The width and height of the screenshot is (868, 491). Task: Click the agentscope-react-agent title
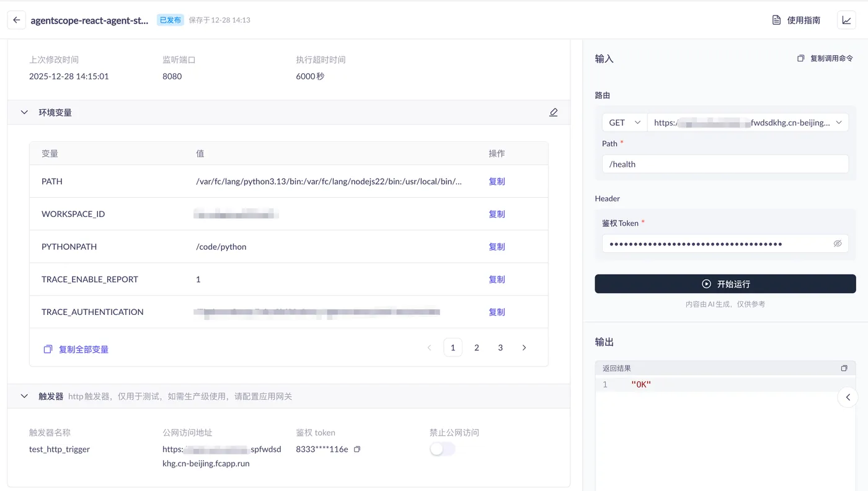tap(89, 20)
